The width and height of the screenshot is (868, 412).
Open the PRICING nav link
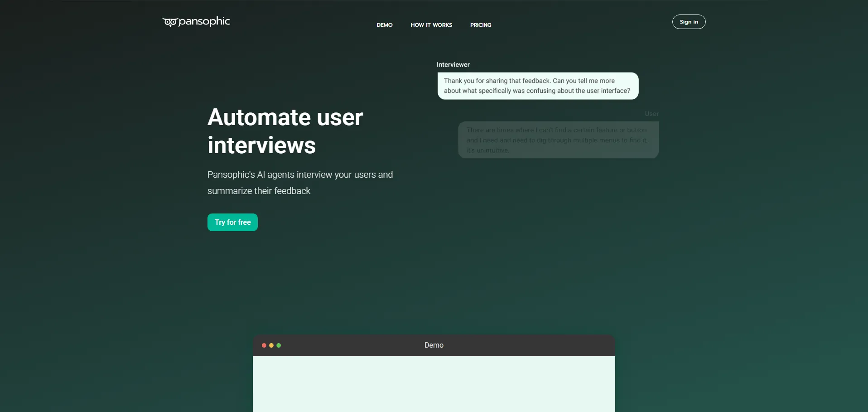(480, 25)
